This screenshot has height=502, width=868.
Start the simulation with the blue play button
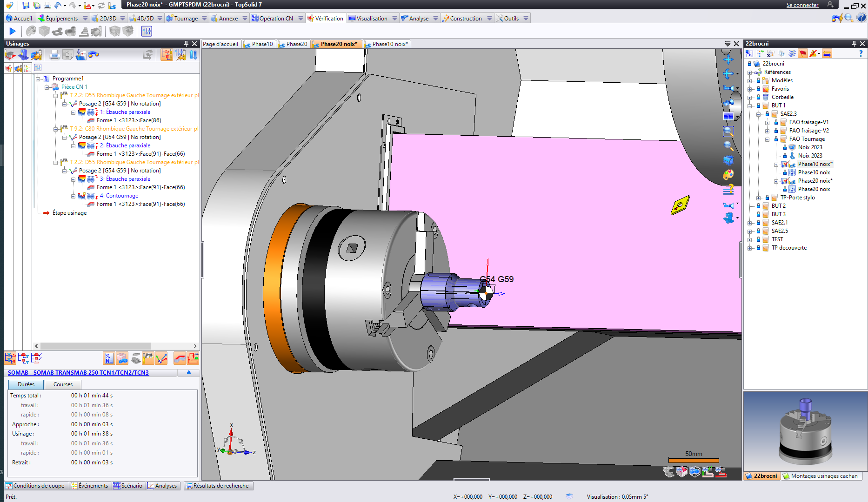pyautogui.click(x=13, y=31)
